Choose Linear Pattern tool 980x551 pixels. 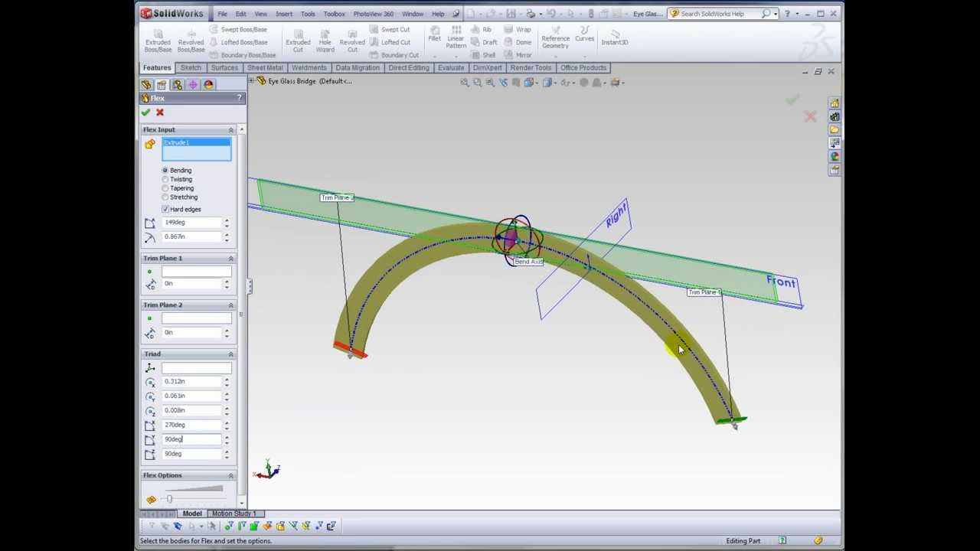(x=456, y=38)
